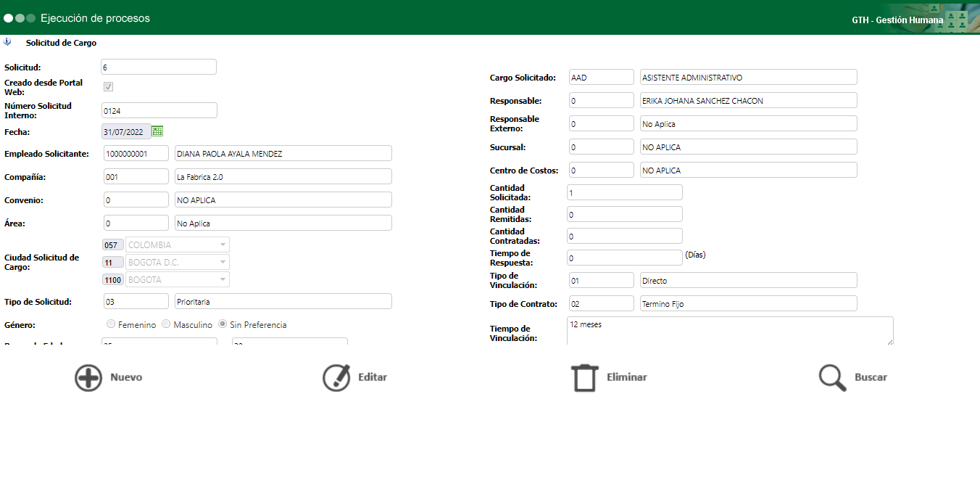Click the Prioritaria description field

pyautogui.click(x=283, y=301)
